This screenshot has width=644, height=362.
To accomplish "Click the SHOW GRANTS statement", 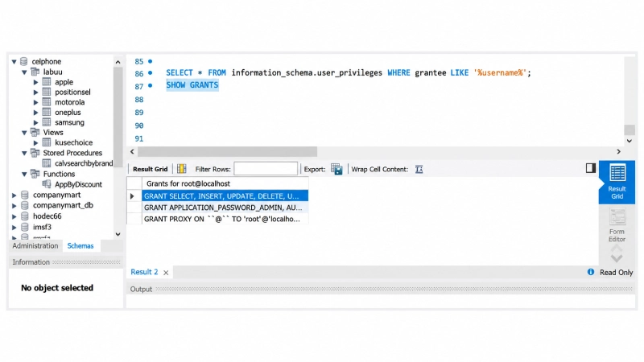I will pos(192,85).
